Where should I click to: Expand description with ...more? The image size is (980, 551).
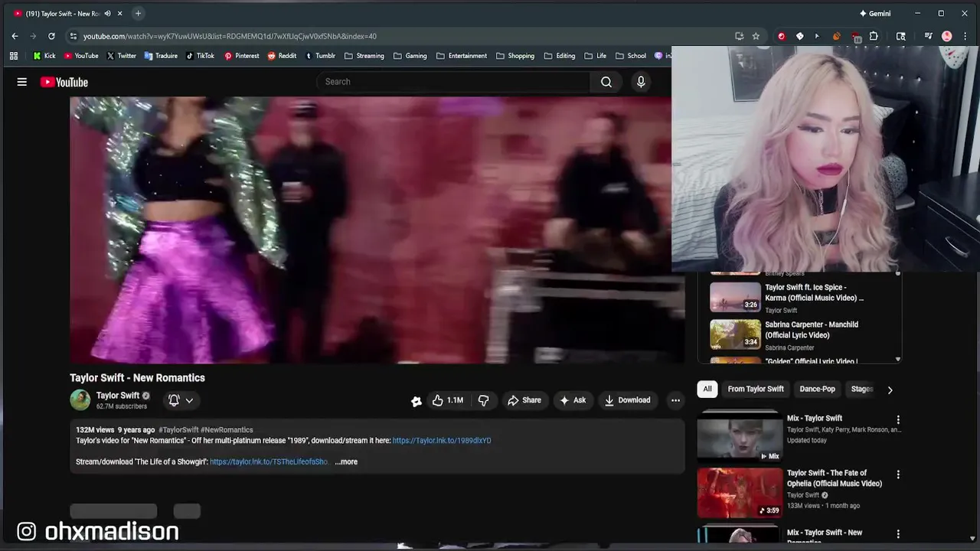346,461
